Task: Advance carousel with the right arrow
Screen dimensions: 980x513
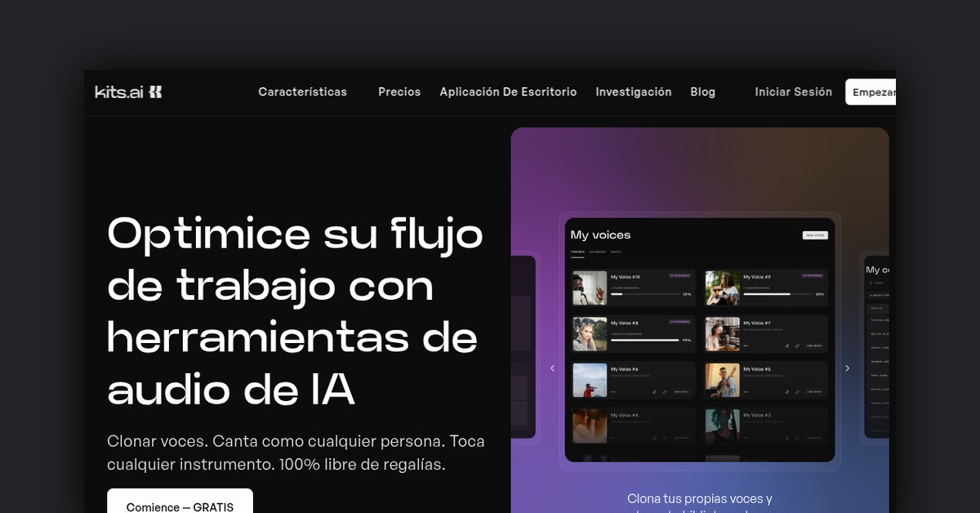Action: [x=847, y=368]
